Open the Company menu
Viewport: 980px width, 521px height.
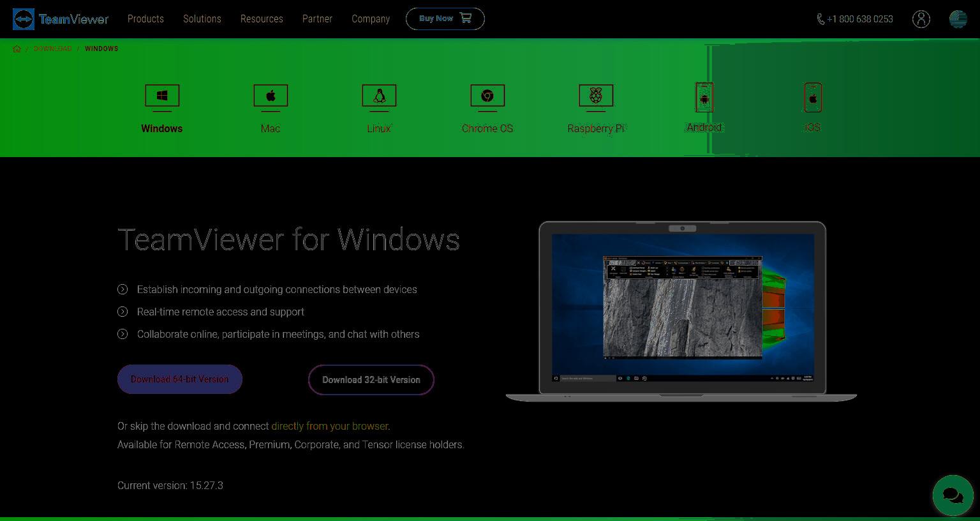point(371,19)
